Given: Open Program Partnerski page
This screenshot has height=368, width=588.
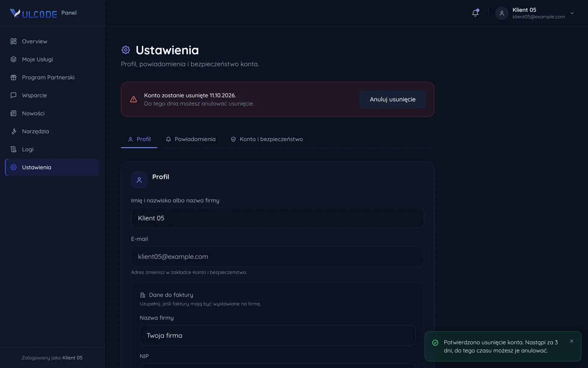Looking at the screenshot, I should pyautogui.click(x=52, y=77).
